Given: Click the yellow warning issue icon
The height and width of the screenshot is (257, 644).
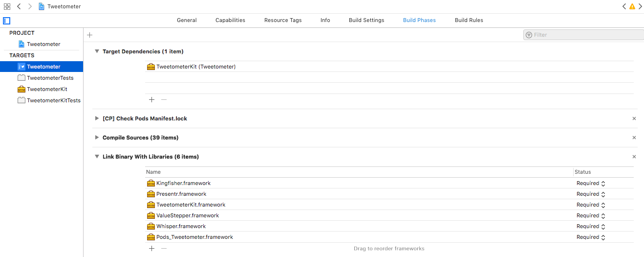Looking at the screenshot, I should pos(632,6).
